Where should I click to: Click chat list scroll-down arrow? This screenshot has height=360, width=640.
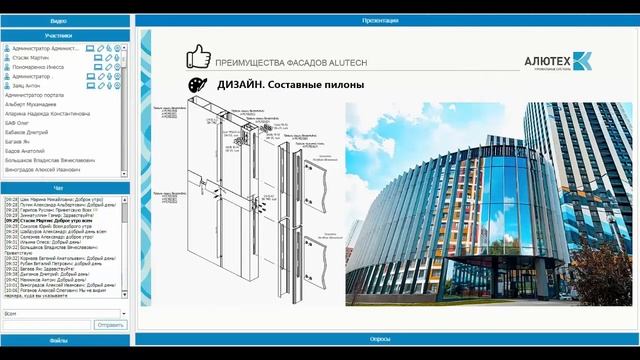124,294
